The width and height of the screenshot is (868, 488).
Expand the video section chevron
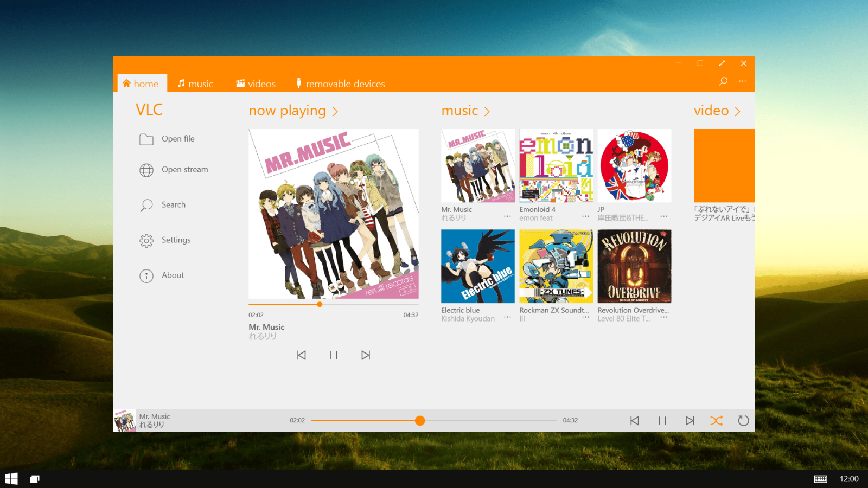pos(738,112)
